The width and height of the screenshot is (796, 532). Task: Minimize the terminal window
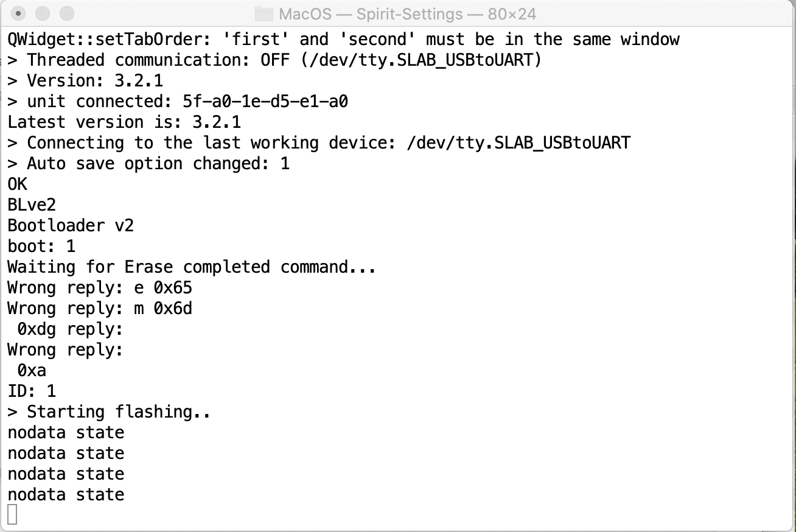click(x=43, y=13)
